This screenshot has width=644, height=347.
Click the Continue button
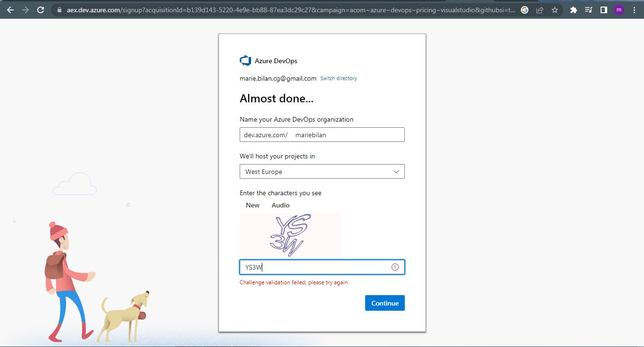point(385,303)
